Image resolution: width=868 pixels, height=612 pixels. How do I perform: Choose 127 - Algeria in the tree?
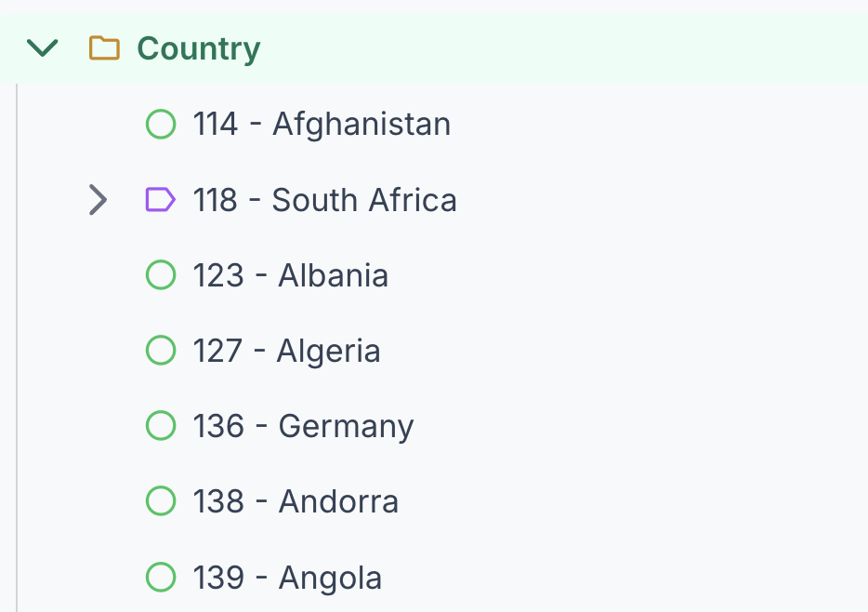pyautogui.click(x=286, y=351)
